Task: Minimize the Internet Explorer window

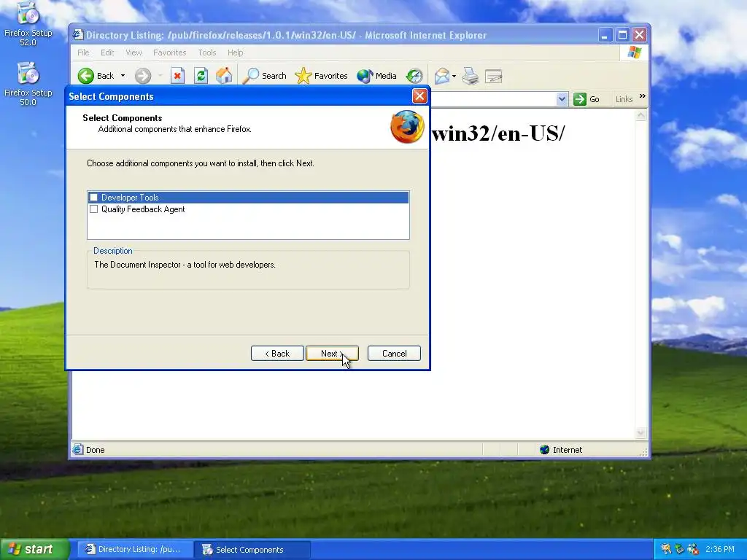Action: click(x=605, y=35)
